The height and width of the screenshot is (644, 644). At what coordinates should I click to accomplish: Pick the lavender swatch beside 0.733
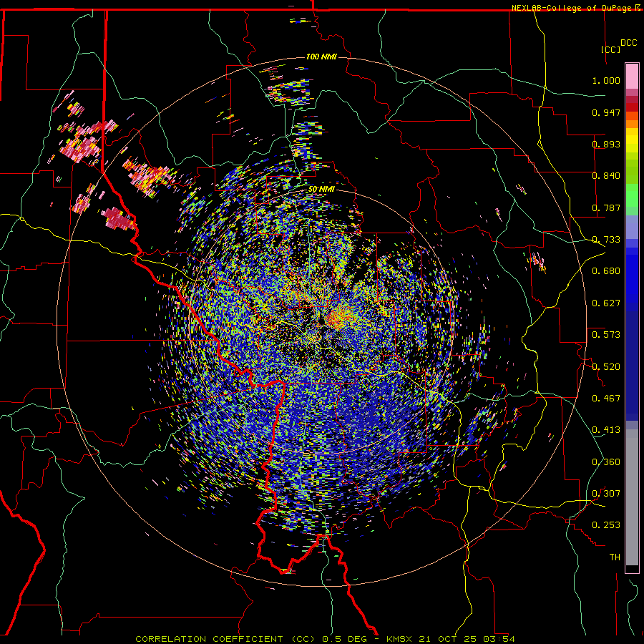[632, 227]
